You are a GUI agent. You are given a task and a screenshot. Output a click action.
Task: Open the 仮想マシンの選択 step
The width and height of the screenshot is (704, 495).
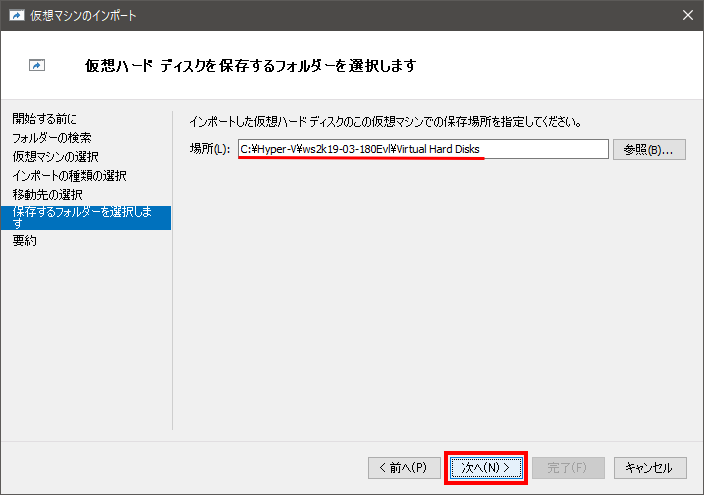coord(55,157)
